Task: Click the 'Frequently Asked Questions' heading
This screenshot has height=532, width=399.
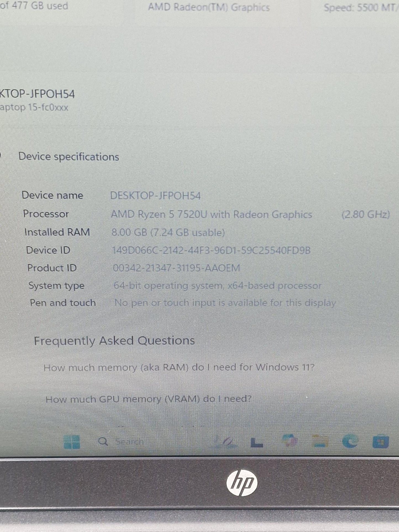Action: coord(114,341)
